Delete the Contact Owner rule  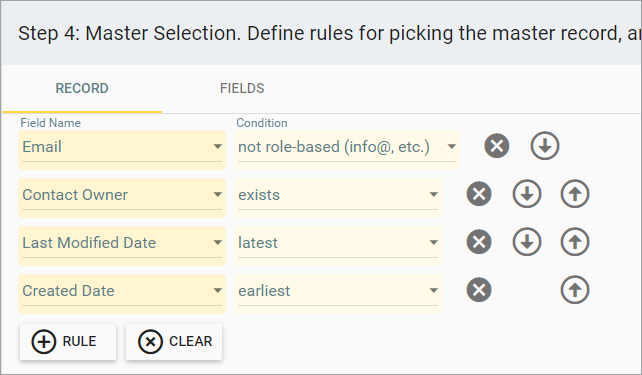479,194
